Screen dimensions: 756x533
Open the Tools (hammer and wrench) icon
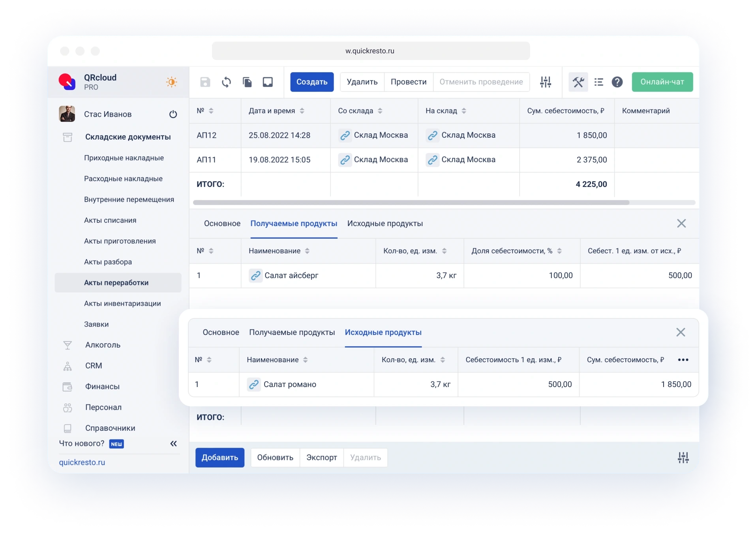pyautogui.click(x=579, y=82)
